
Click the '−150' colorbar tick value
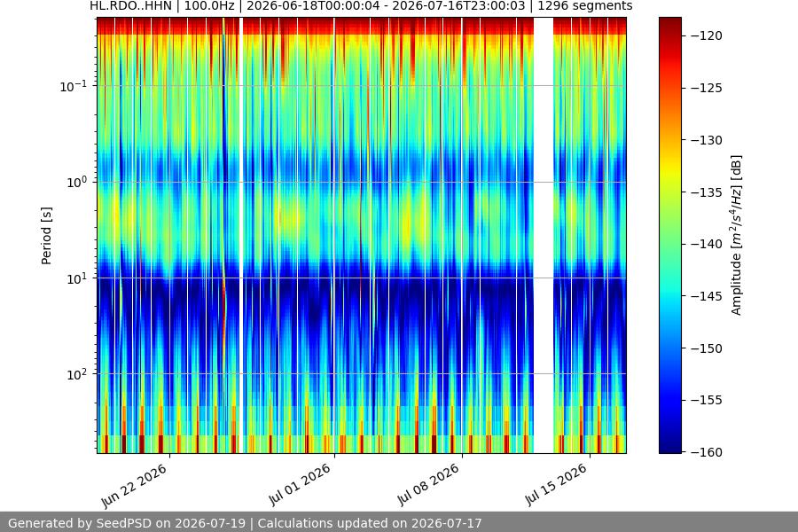pos(707,348)
